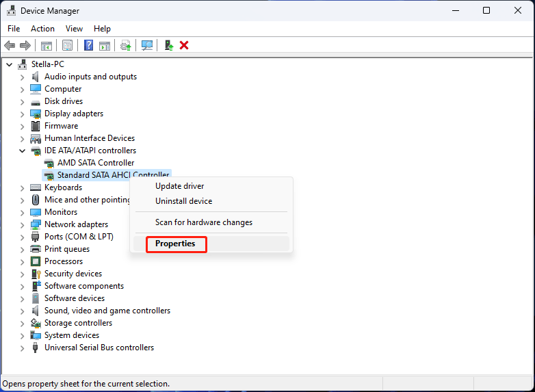Select Standard SATA AHCI Controller row
Screen dimensions: 535x392
(x=107, y=175)
